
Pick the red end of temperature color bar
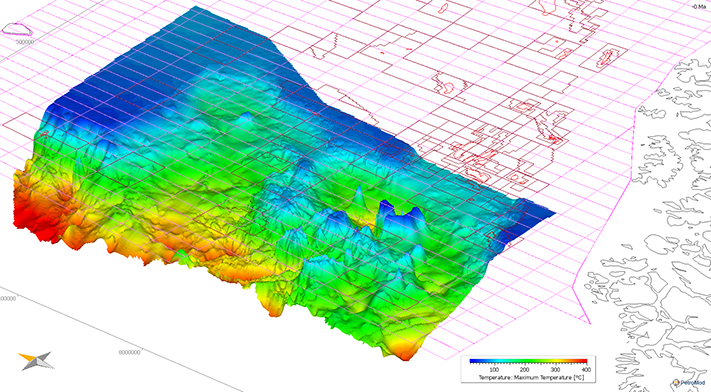coord(582,362)
